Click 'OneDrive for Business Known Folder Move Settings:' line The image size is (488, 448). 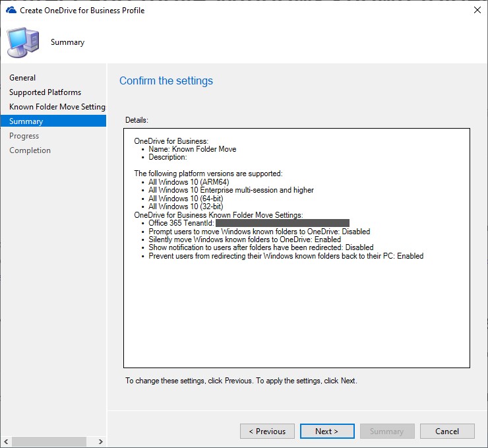(x=218, y=215)
